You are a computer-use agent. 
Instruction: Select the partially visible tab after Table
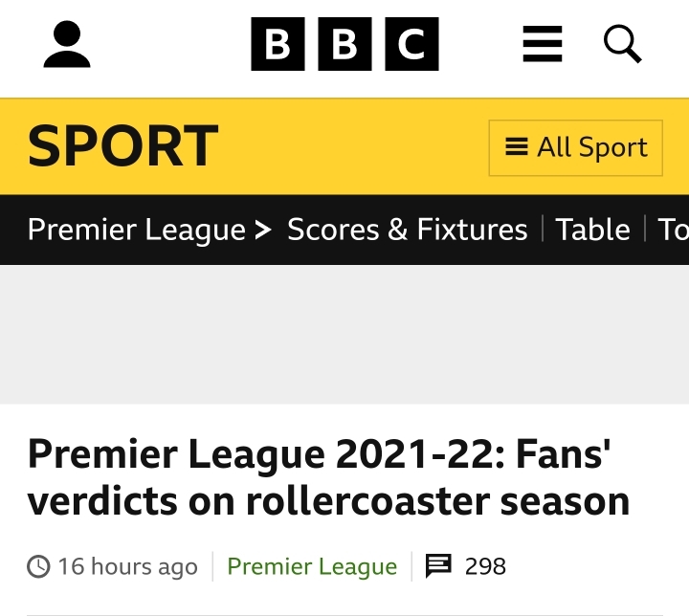pos(673,230)
